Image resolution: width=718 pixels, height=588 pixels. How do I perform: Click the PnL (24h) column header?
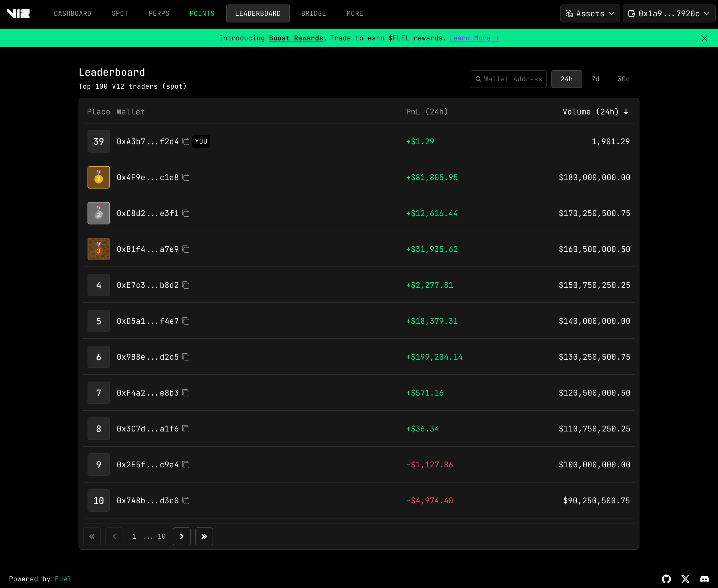point(427,112)
